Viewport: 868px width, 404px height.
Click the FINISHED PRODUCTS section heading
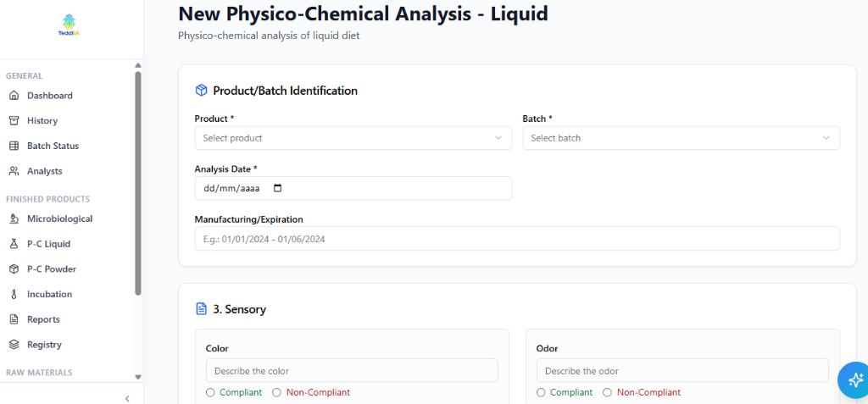47,199
